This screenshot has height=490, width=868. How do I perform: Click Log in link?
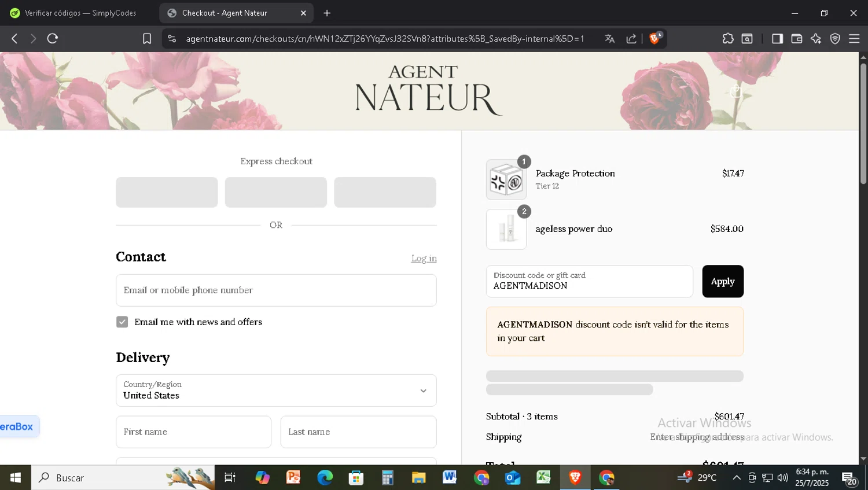(424, 258)
